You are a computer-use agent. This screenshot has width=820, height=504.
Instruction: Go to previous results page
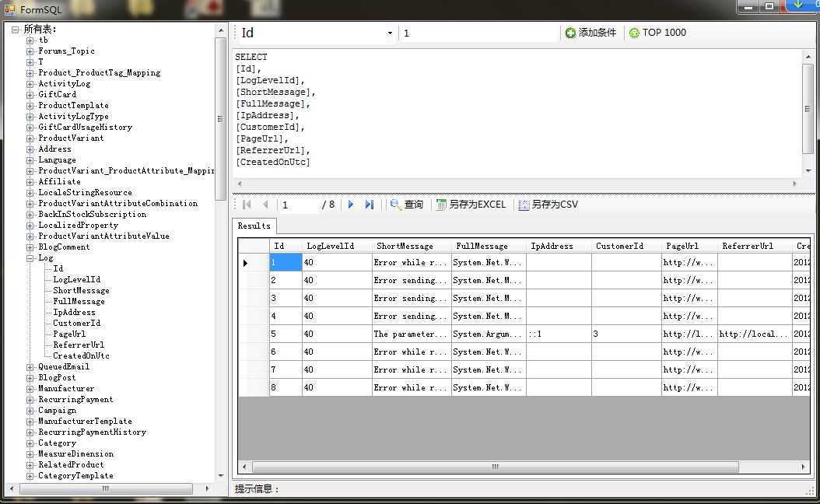point(265,205)
